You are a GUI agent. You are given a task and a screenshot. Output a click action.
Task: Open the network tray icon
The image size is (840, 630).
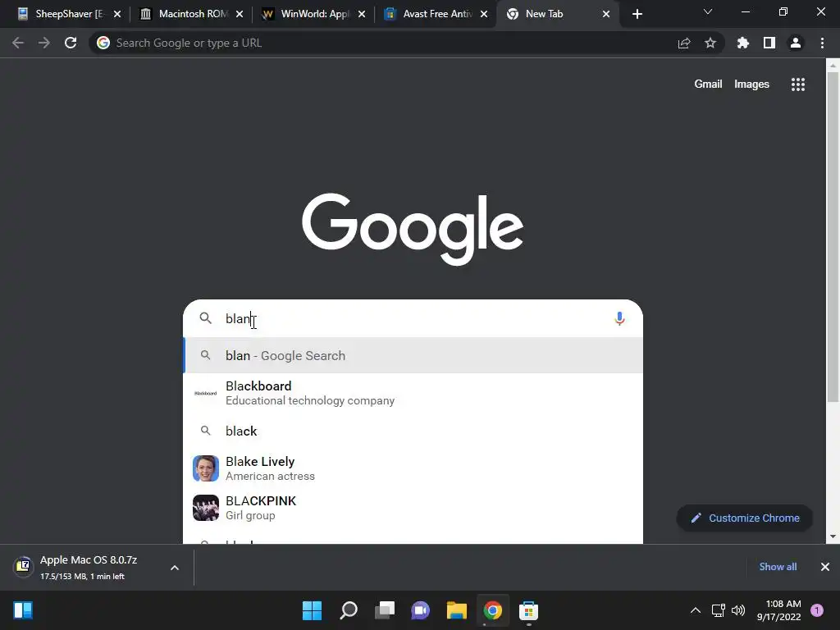718,610
